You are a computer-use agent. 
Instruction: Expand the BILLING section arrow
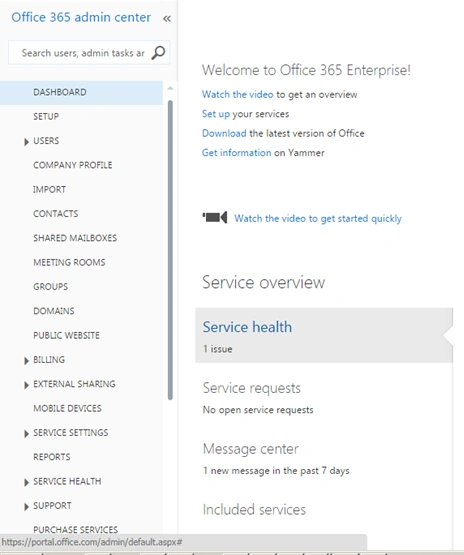pyautogui.click(x=26, y=360)
